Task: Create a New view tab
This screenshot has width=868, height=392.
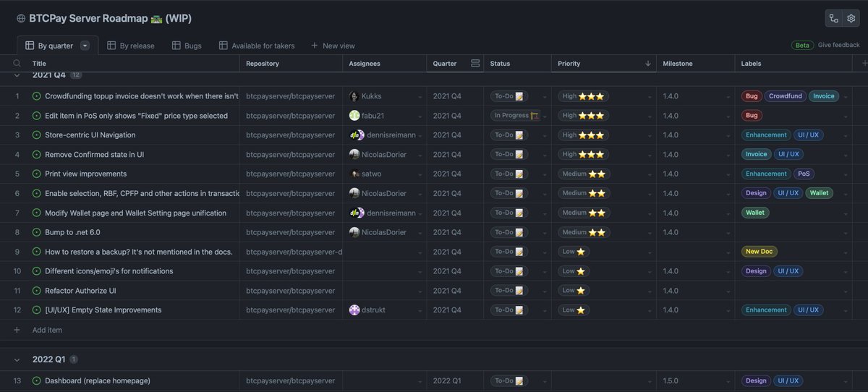Action: point(333,46)
